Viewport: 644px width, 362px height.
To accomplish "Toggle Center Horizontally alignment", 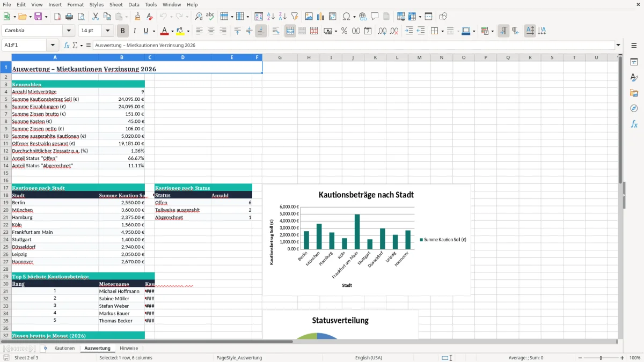I will pyautogui.click(x=211, y=31).
